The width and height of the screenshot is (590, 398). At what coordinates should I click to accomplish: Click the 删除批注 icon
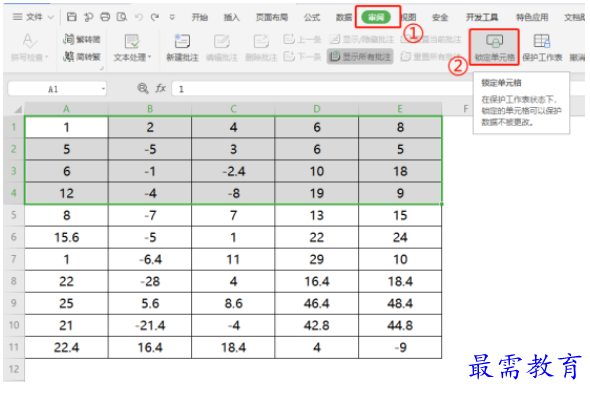pyautogui.click(x=261, y=48)
